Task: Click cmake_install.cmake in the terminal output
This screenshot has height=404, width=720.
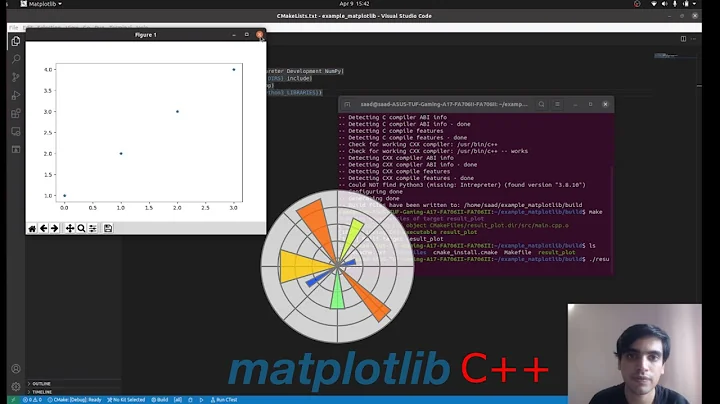Action: point(465,252)
